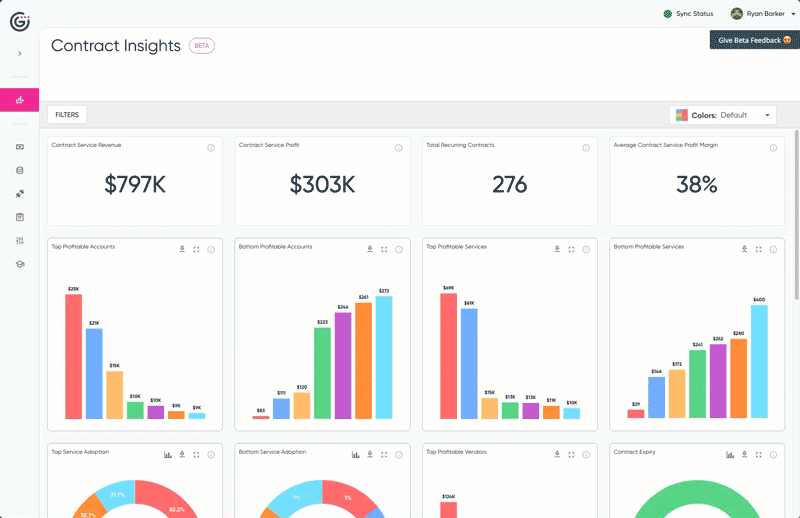Open the database stack icon in the sidebar
The image size is (800, 518).
[20, 170]
